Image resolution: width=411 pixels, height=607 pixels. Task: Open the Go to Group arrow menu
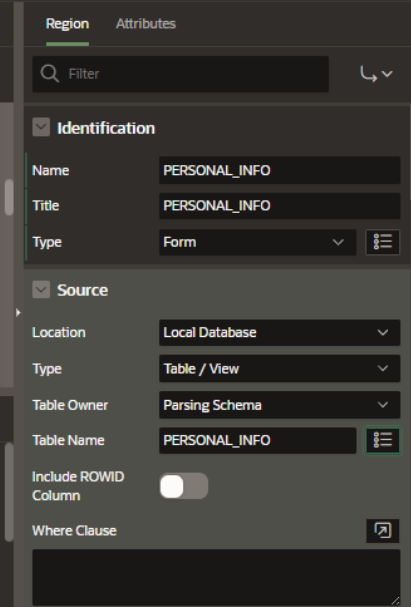pyautogui.click(x=376, y=74)
